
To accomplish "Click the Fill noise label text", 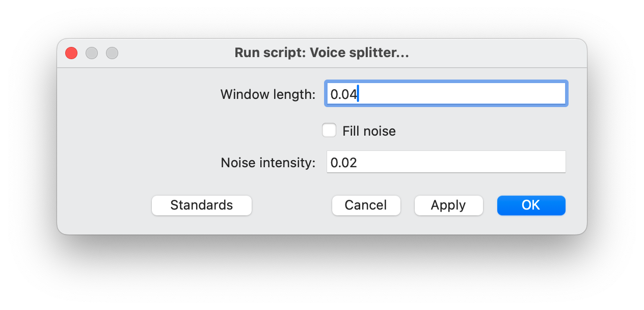I will point(369,131).
